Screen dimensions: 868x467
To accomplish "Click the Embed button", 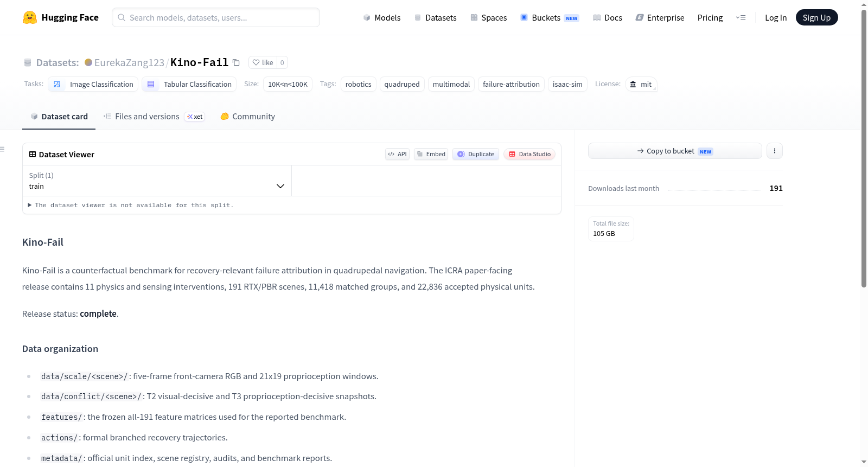I will [431, 154].
